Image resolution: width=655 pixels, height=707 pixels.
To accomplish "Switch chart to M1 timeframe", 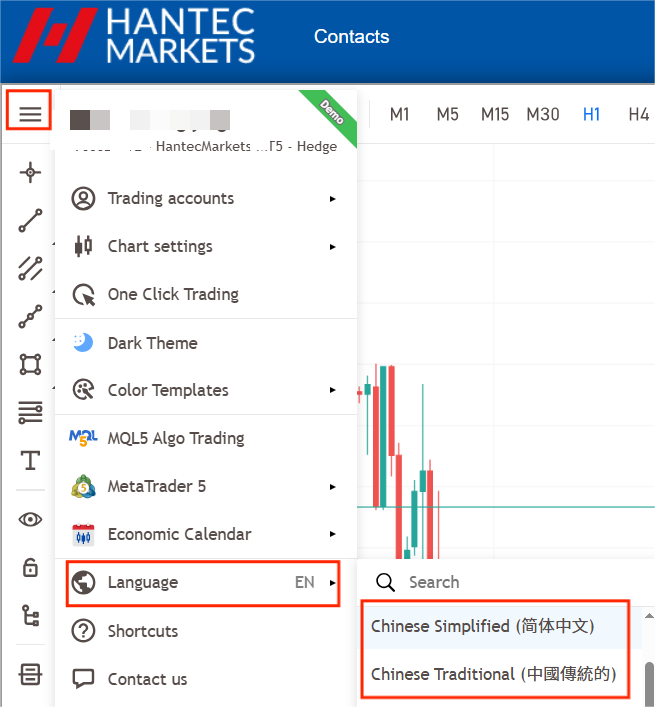I will [x=399, y=115].
